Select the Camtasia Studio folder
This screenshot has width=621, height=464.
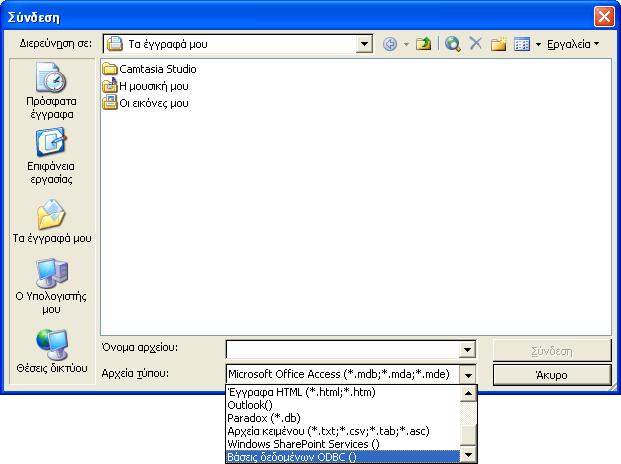pos(149,69)
